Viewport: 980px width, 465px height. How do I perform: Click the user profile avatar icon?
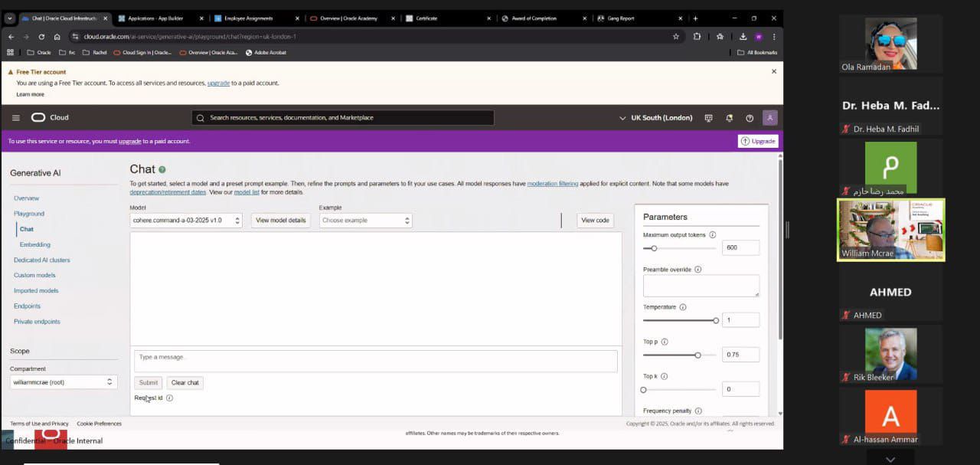[x=770, y=118]
